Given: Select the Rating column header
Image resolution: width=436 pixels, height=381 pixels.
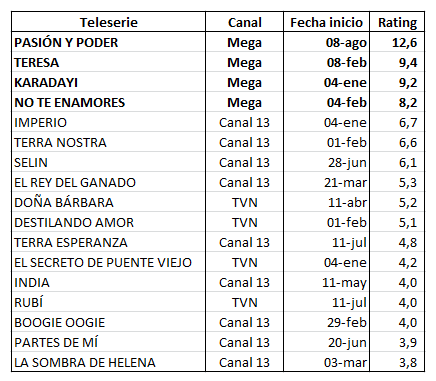Looking at the screenshot, I should click(x=397, y=22).
